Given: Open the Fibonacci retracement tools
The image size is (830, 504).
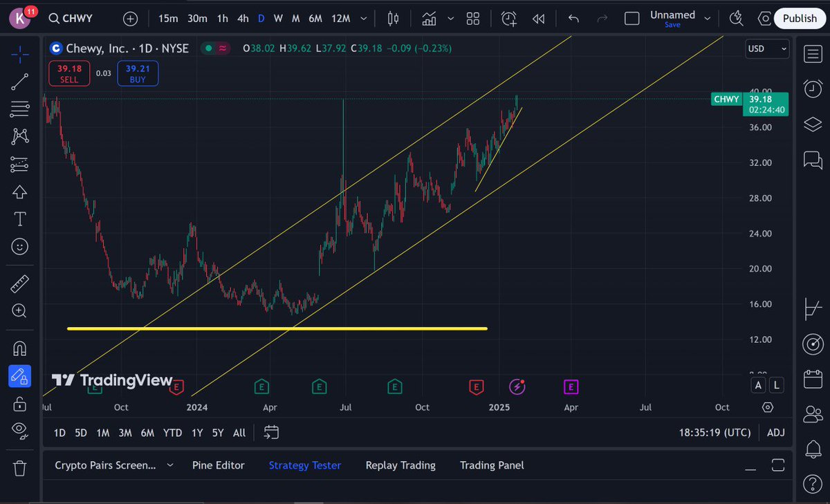Looking at the screenshot, I should click(x=20, y=109).
